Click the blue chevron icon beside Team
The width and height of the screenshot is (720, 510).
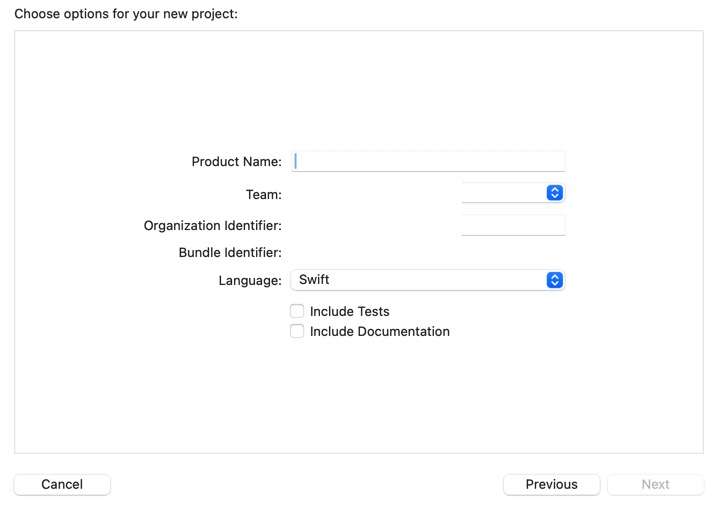click(555, 193)
